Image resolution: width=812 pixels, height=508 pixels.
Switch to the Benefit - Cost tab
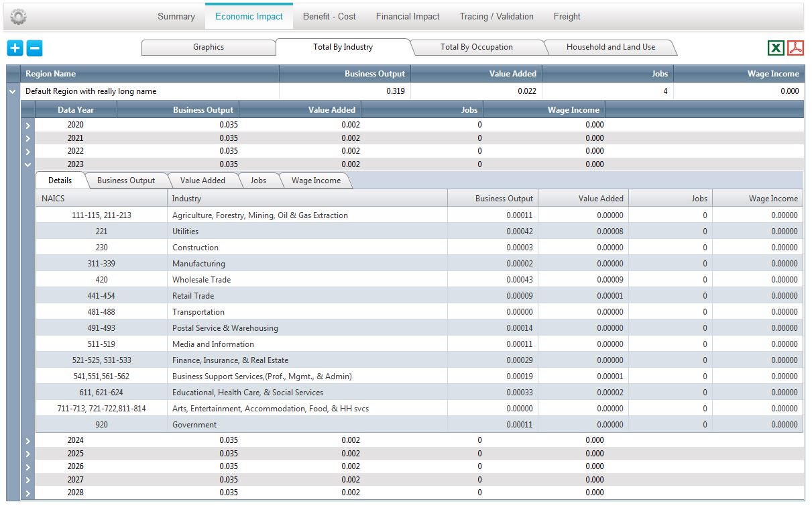(x=329, y=16)
